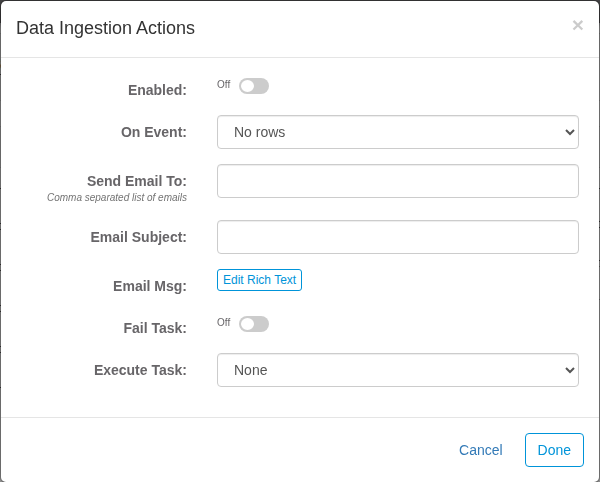Confirm with the Done button
The width and height of the screenshot is (600, 482).
[554, 450]
